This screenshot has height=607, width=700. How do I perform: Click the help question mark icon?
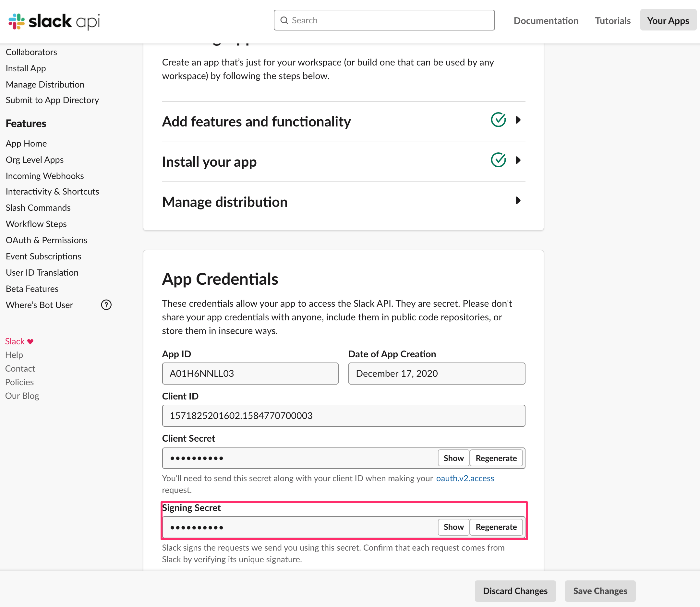[x=106, y=305]
